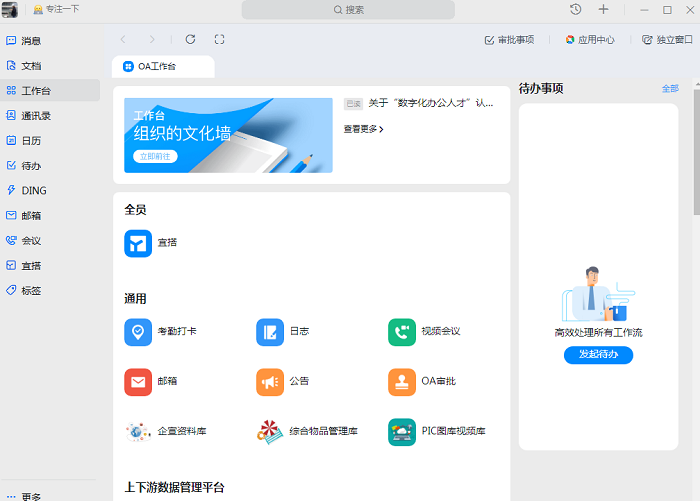Launch the 视频会议 video meeting icon

402,332
